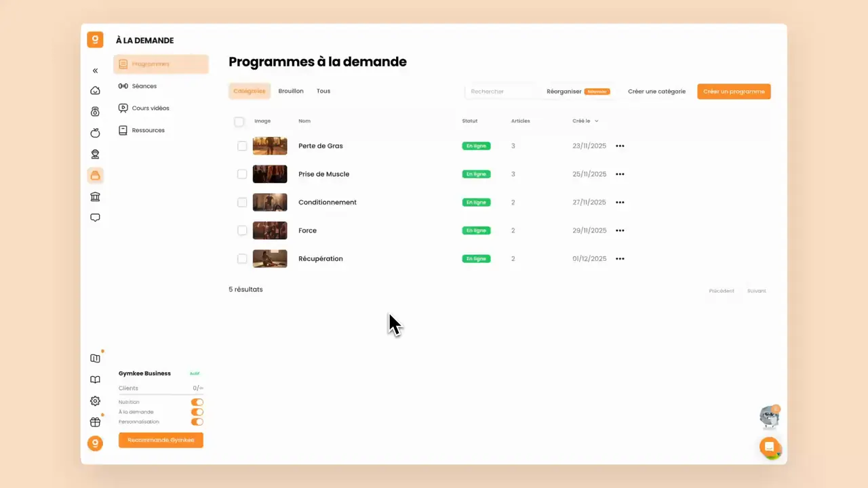The width and height of the screenshot is (868, 488).
Task: Open the chat bubble icon in left rail
Action: tap(95, 218)
